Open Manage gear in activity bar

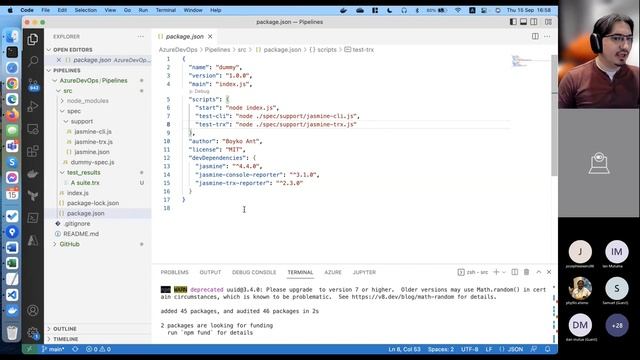point(33,333)
